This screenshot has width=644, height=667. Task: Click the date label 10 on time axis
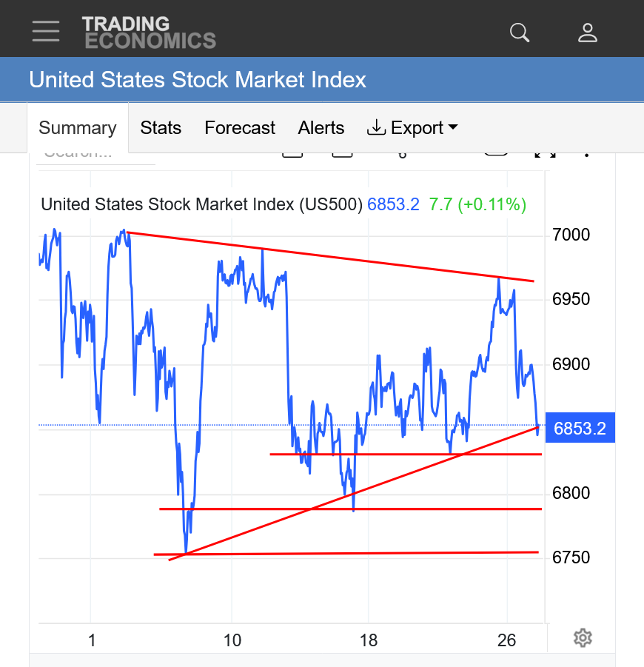click(232, 640)
